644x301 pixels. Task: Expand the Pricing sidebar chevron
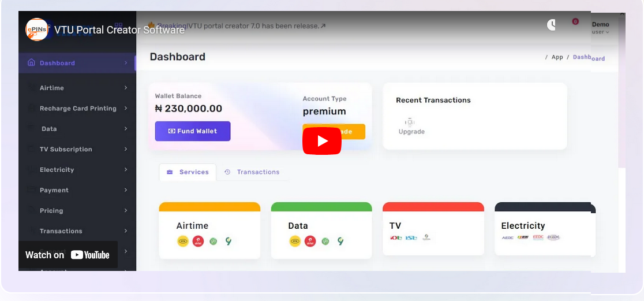[126, 210]
